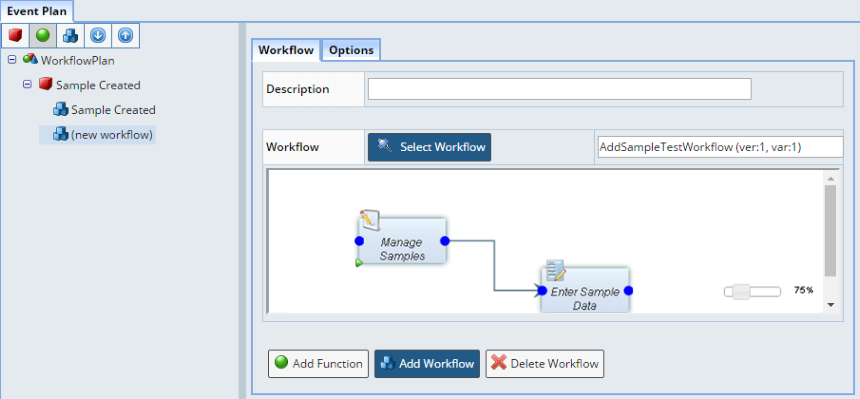This screenshot has width=860, height=399.
Task: Click left blue connector dot of Manage Samples
Action: [359, 241]
